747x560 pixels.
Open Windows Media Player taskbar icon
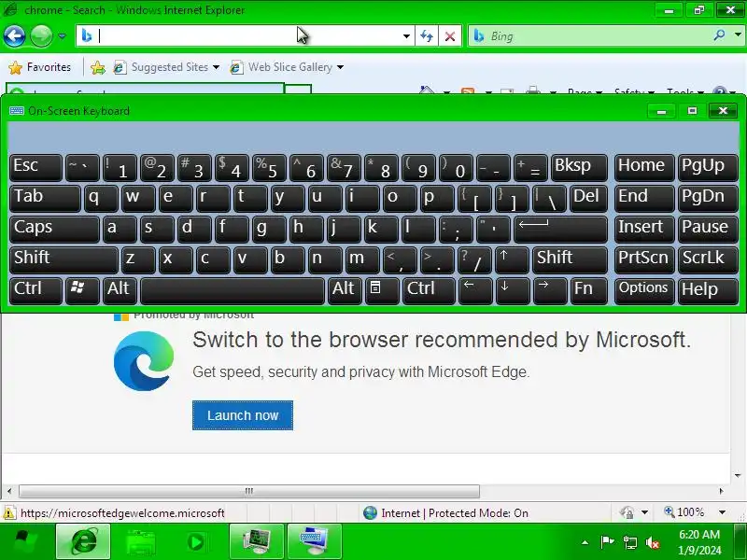pos(196,541)
